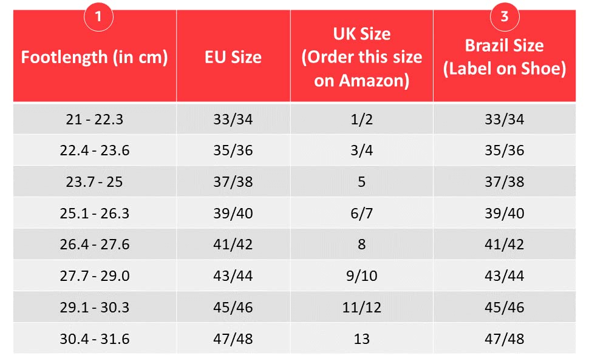The height and width of the screenshot is (364, 589).
Task: Click the Brazil Size column header
Action: pos(504,58)
